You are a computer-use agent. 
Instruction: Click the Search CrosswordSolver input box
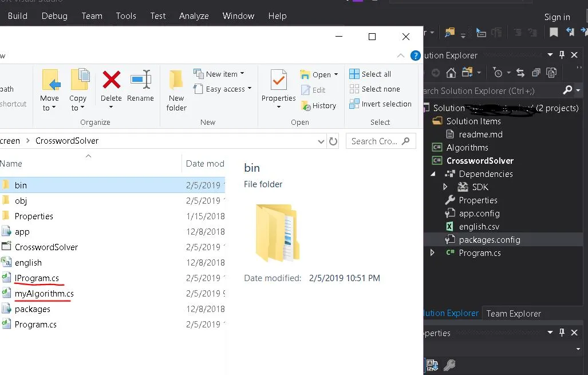(381, 141)
